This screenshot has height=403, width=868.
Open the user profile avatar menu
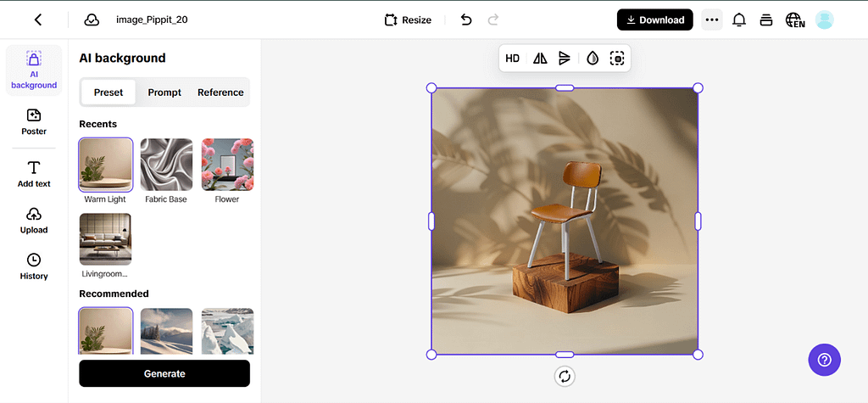(824, 20)
